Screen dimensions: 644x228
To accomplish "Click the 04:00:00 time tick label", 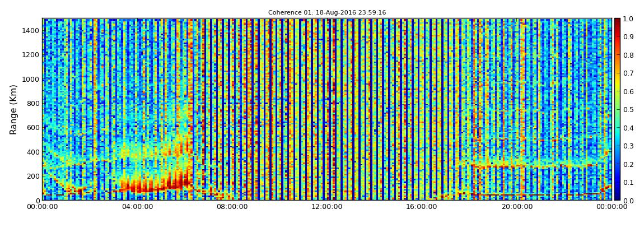I will [x=138, y=207].
